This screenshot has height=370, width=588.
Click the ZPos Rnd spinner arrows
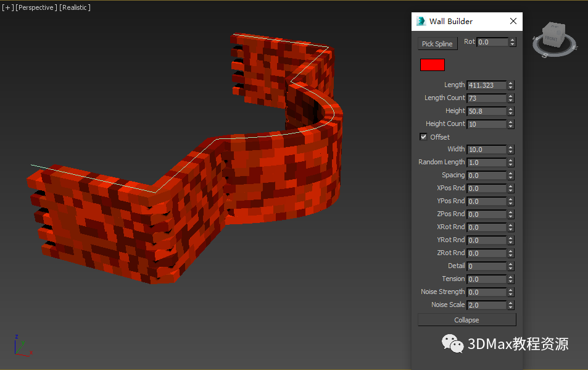(510, 214)
